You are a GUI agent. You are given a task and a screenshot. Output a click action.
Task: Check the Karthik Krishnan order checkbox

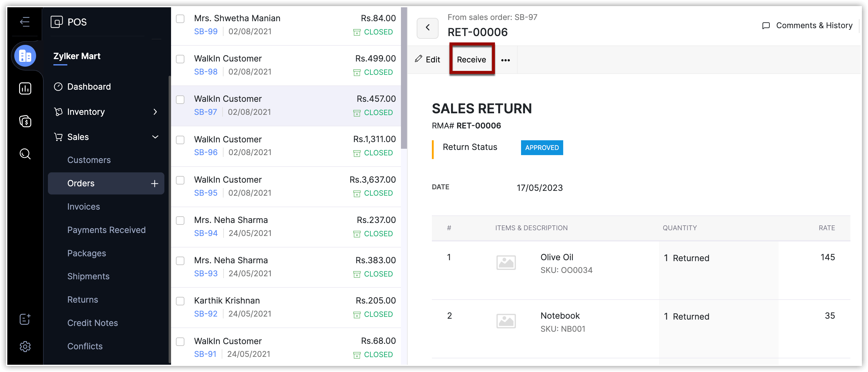click(x=180, y=301)
